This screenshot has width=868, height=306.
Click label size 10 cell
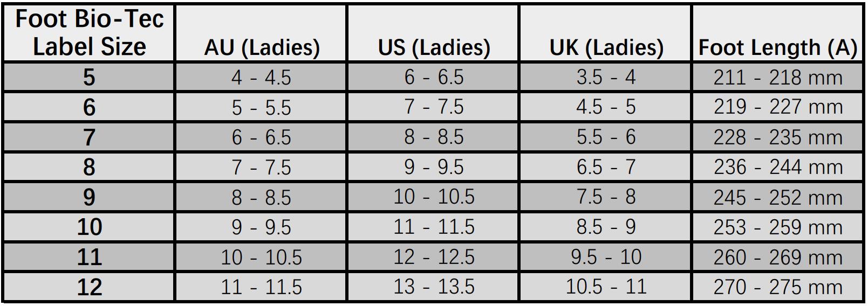pos(89,227)
